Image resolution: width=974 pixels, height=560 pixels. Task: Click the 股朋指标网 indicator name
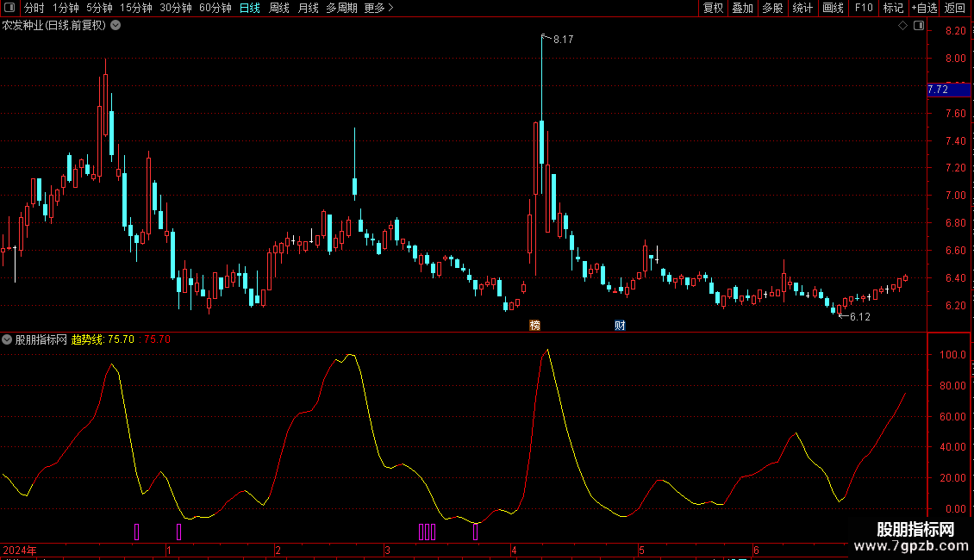[x=41, y=339]
